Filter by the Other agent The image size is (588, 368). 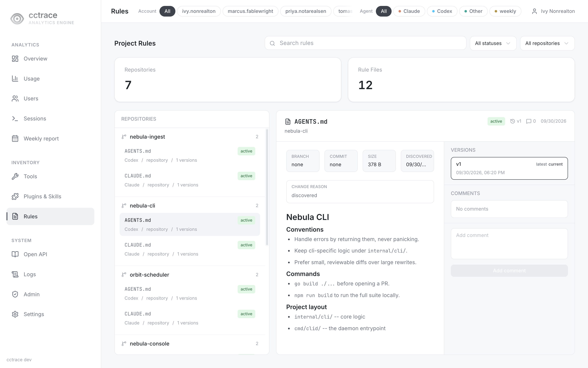(x=473, y=11)
